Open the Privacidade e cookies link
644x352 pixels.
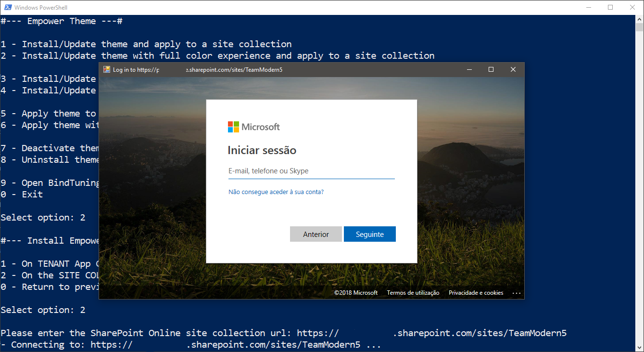[x=476, y=293]
